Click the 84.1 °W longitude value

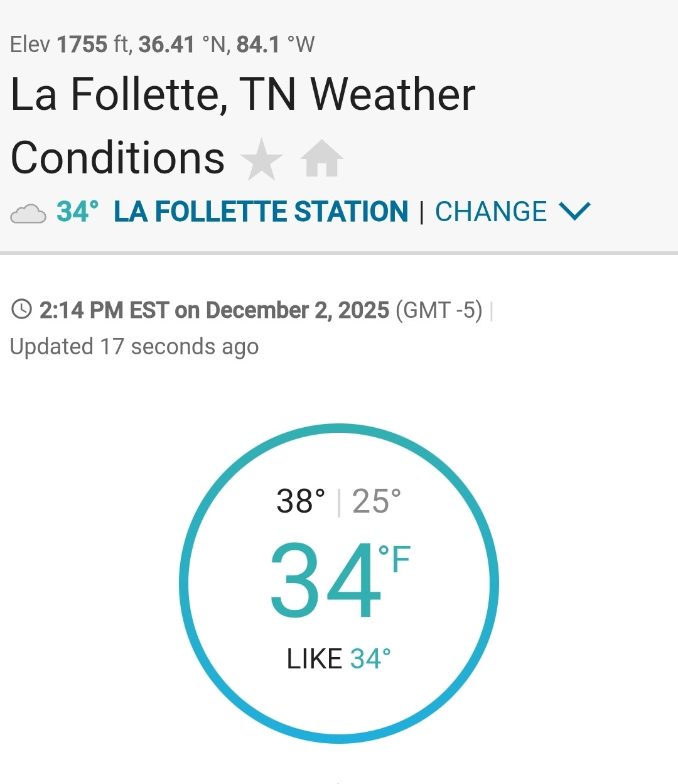275,45
